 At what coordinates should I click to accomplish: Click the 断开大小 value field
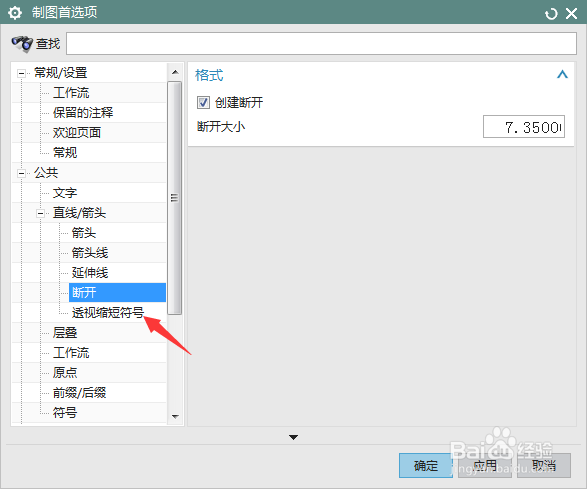click(x=524, y=127)
